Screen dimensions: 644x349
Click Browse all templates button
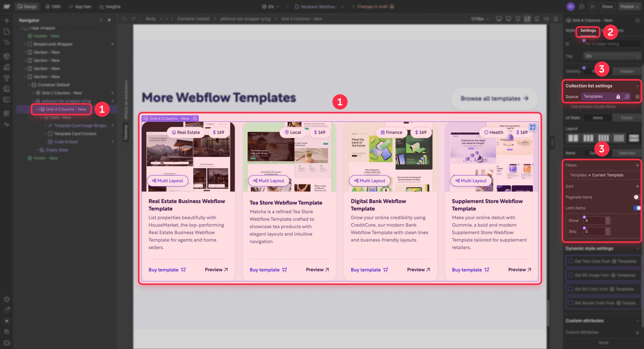[495, 99]
